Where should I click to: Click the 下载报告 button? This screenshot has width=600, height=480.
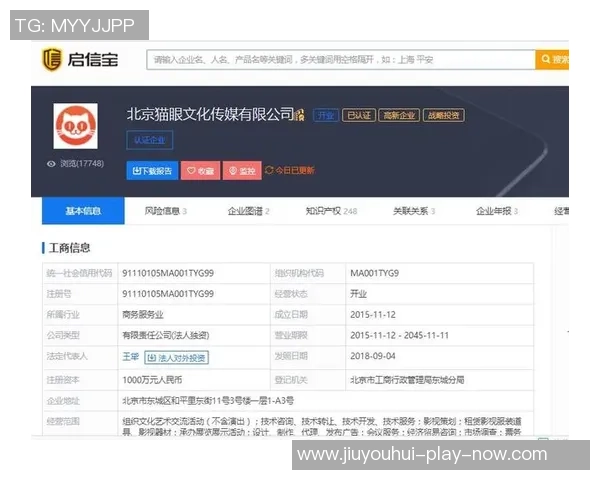(152, 171)
